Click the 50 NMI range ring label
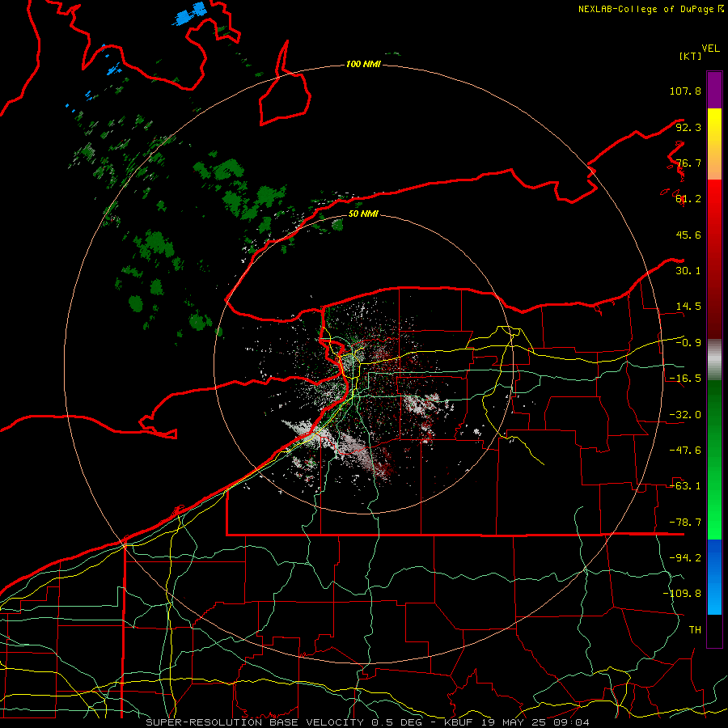This screenshot has width=728, height=728. (363, 214)
